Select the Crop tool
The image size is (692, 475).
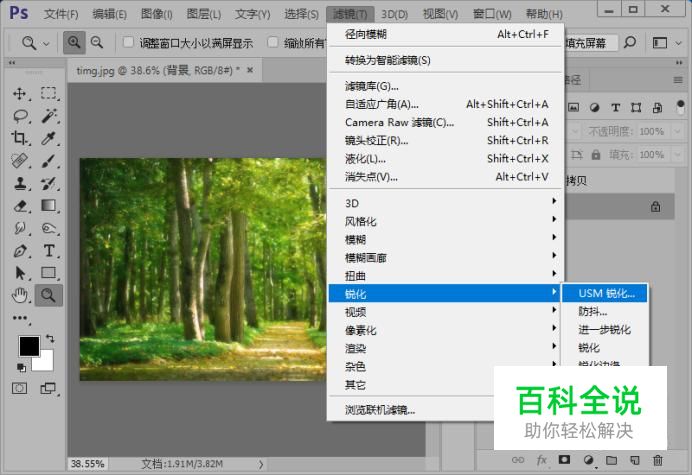pos(19,138)
